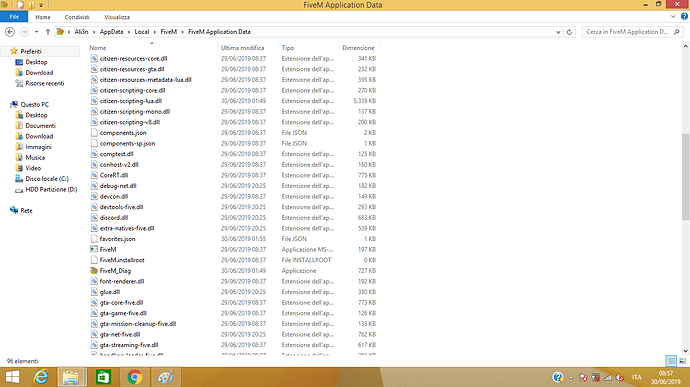Open the Visualizza ribbon tab
The image size is (690, 387).
(117, 17)
